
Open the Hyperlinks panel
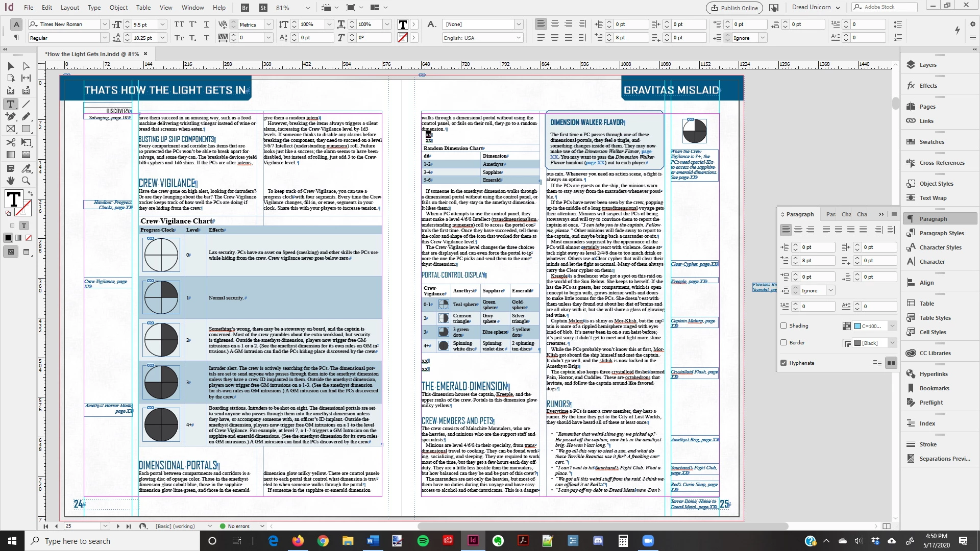[933, 374]
